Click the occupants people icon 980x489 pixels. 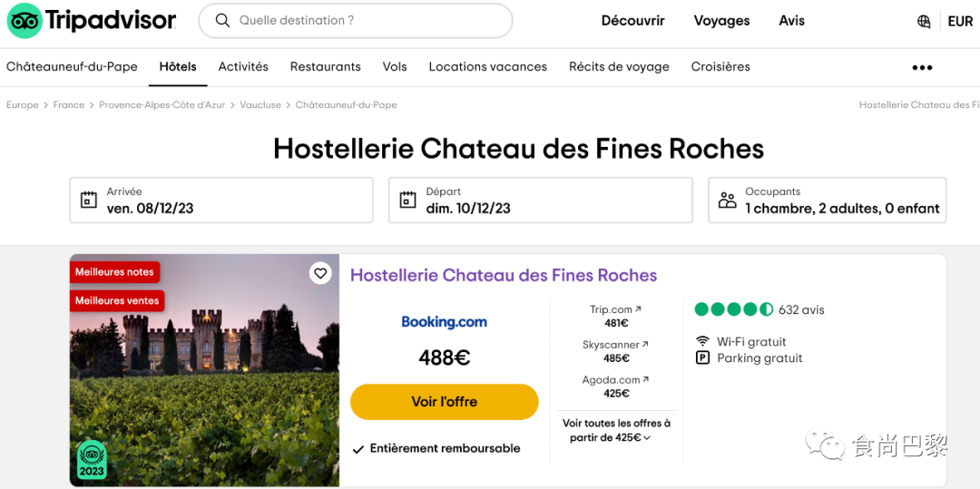pos(728,200)
